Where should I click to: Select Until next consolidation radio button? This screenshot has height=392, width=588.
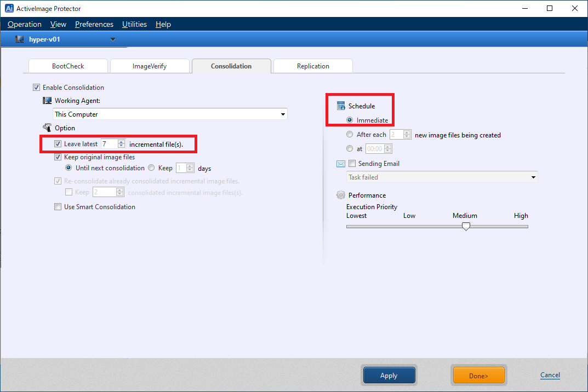tap(68, 168)
